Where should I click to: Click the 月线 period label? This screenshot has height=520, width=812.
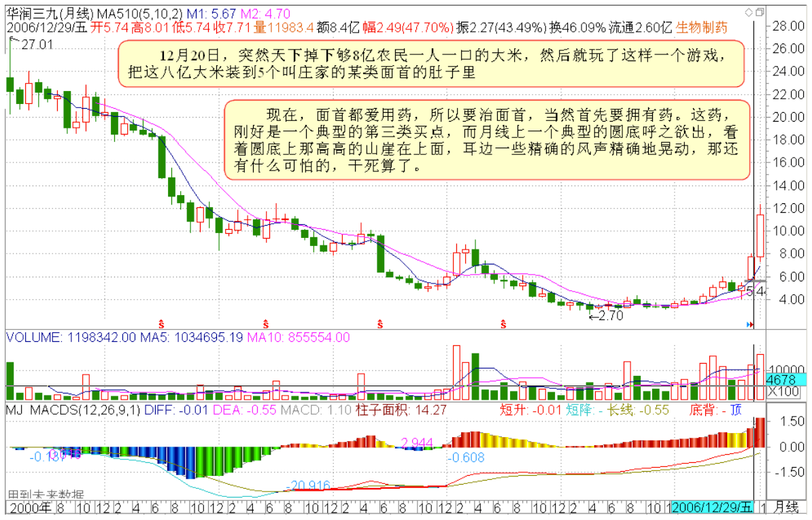point(786,508)
